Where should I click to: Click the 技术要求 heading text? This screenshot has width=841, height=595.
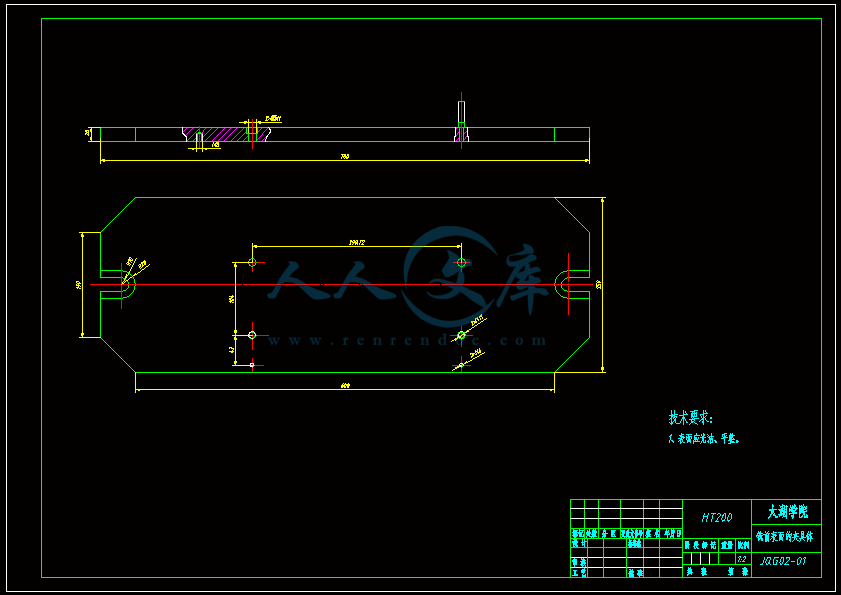point(690,417)
